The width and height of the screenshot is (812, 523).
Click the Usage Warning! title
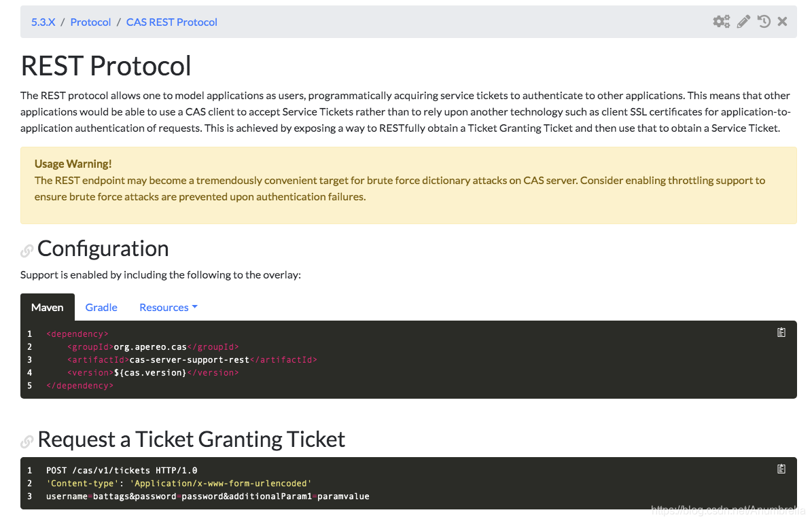pyautogui.click(x=73, y=164)
